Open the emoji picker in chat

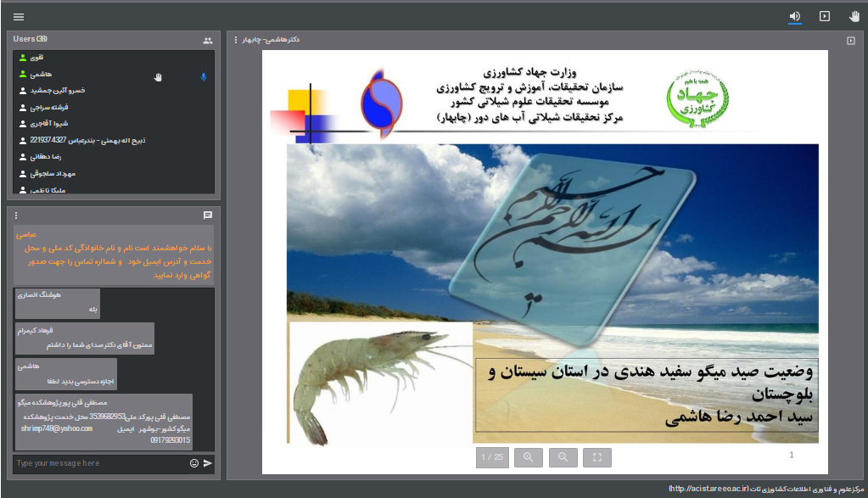(194, 463)
